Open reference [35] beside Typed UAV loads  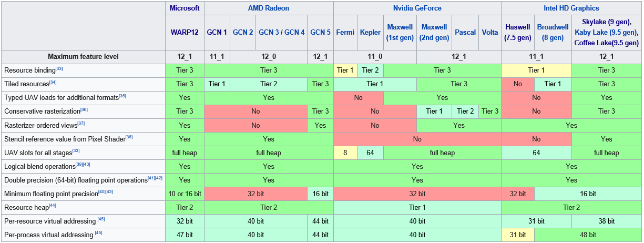pos(122,96)
